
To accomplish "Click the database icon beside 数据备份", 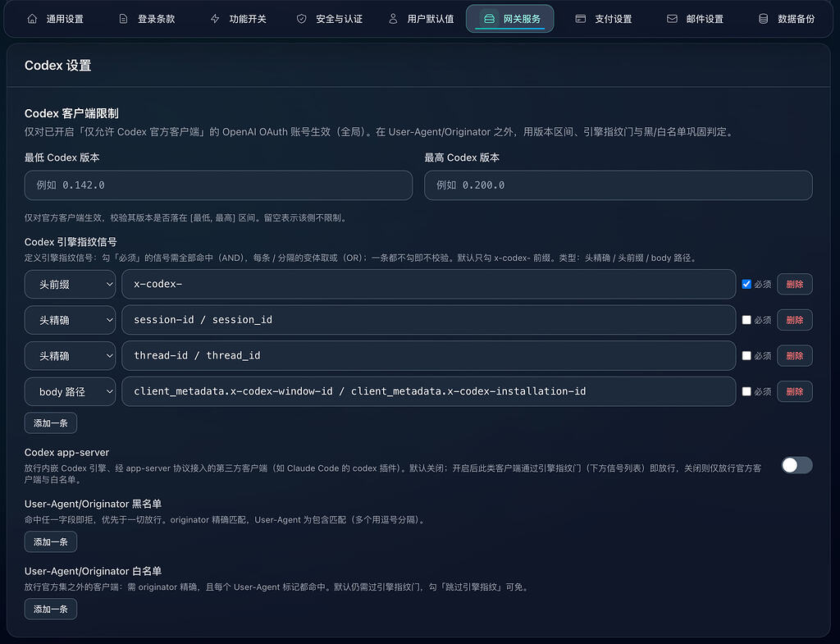I will (x=764, y=19).
